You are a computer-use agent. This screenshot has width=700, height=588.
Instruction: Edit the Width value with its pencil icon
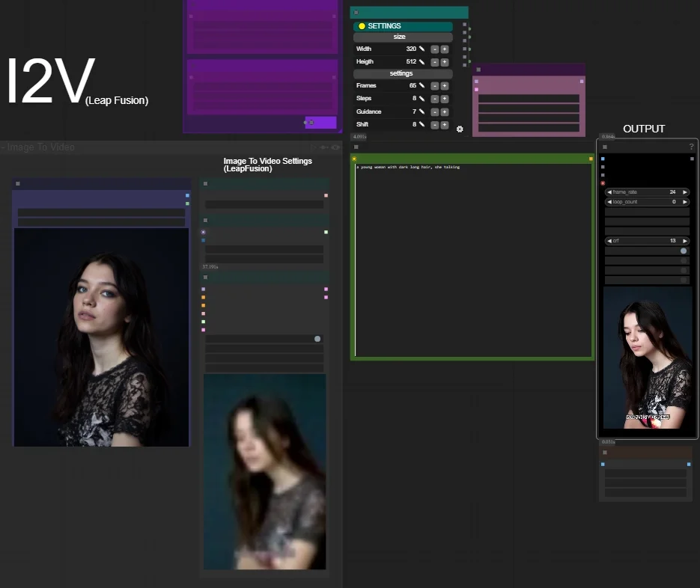[421, 49]
